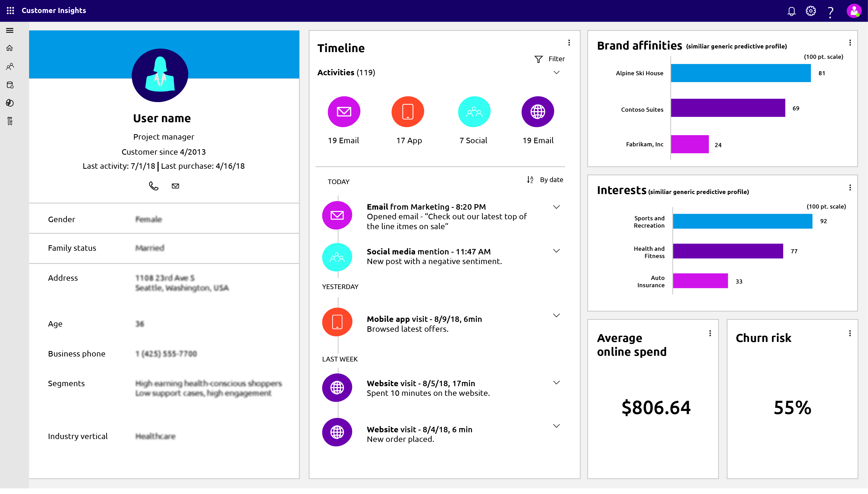
Task: Expand the Social media mention entry
Action: pos(556,251)
